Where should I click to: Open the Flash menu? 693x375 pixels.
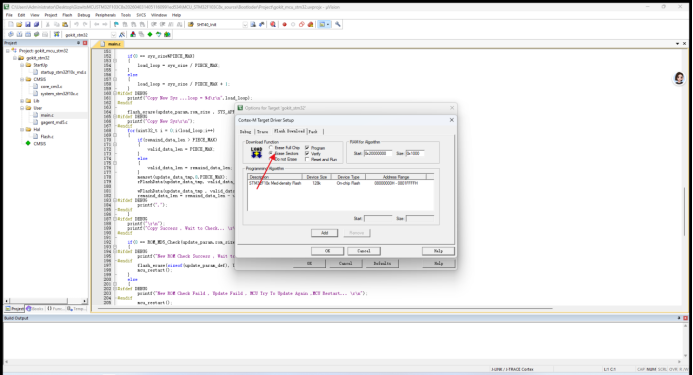click(x=67, y=15)
